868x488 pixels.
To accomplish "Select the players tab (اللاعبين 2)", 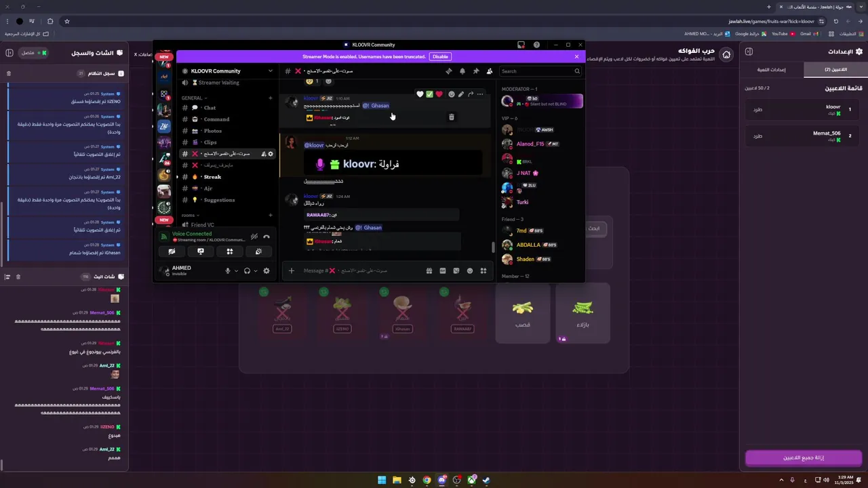I will click(x=835, y=70).
